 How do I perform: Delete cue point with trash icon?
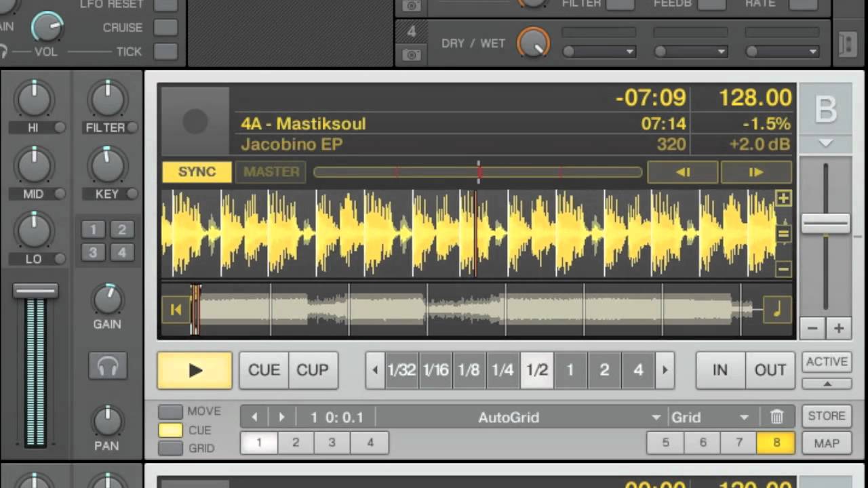(777, 417)
